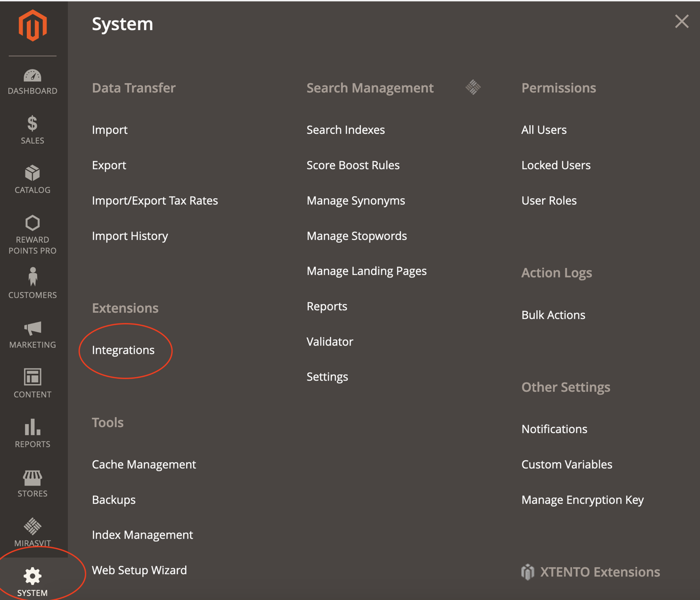Click the Content layout icon
700x600 pixels.
pos(32,377)
